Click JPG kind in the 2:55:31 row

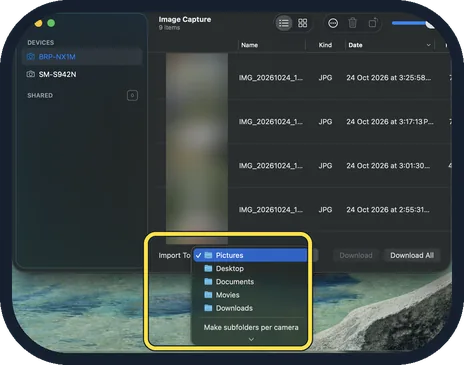(x=325, y=210)
